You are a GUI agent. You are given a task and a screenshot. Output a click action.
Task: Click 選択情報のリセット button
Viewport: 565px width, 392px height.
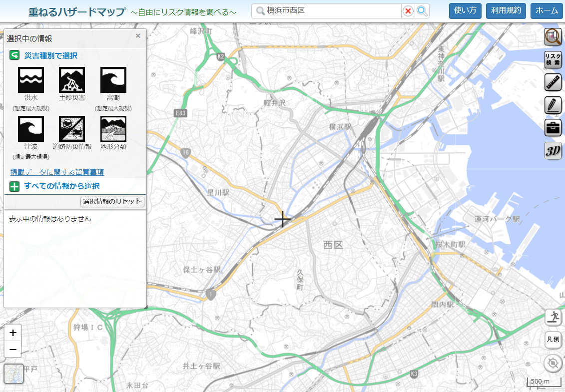(x=112, y=202)
